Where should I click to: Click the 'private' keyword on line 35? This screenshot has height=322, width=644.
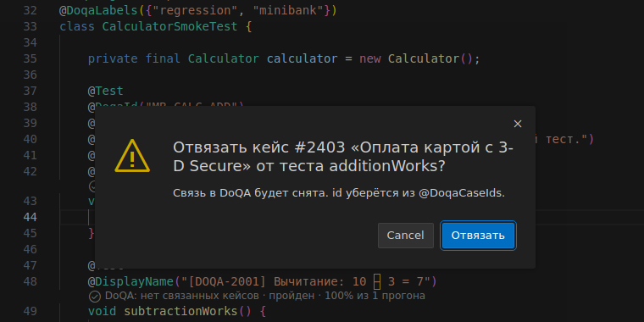tap(113, 58)
